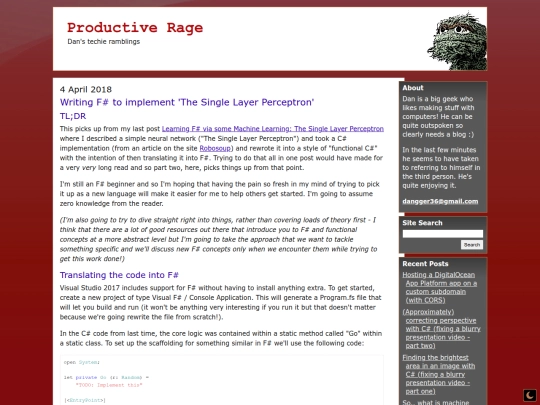Click the 'Site Search' sidebar heading
540x405 pixels.
tap(422, 223)
